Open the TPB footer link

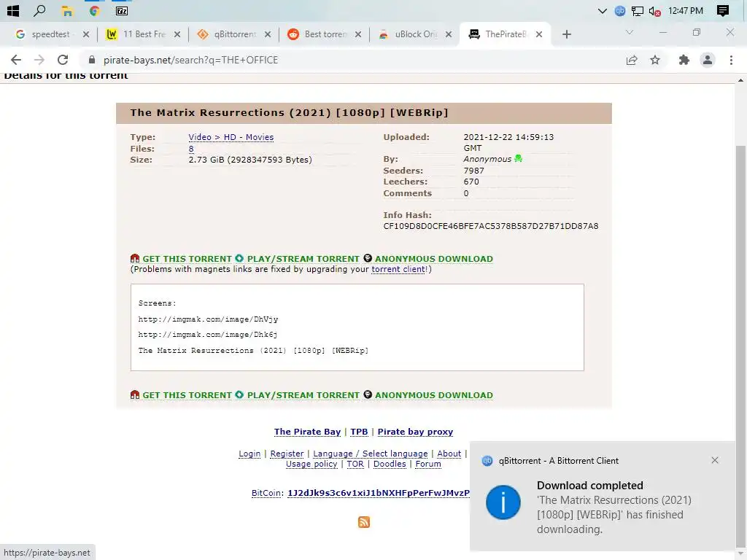click(x=359, y=432)
